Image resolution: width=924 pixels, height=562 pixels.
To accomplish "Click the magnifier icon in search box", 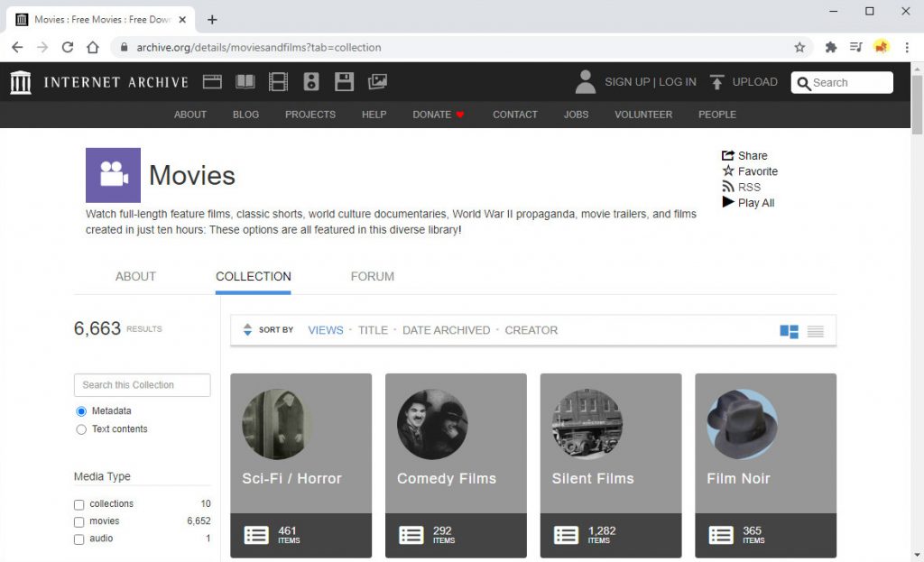I will click(x=804, y=84).
